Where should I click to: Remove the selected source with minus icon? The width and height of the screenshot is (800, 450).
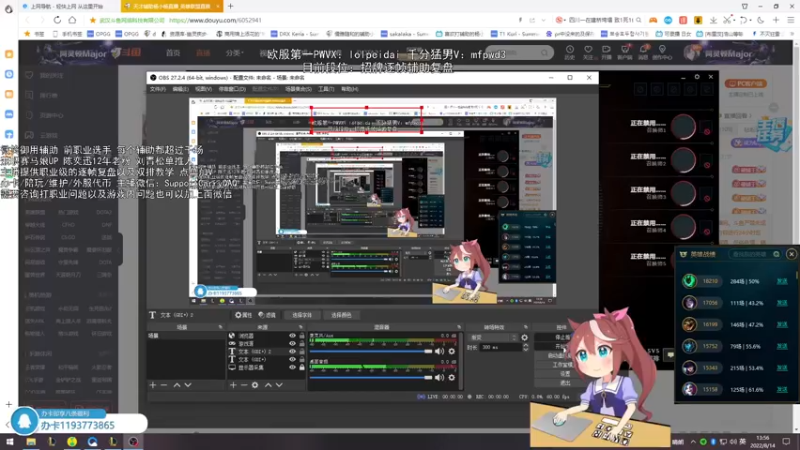click(x=244, y=385)
